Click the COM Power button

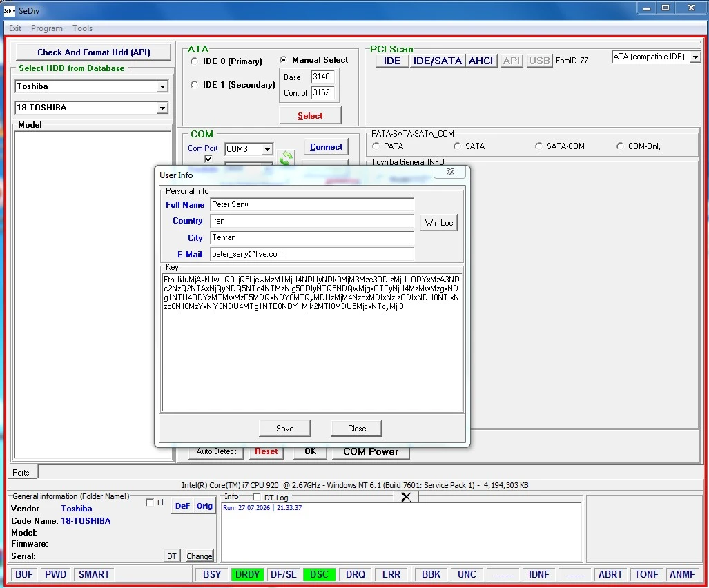coord(371,451)
